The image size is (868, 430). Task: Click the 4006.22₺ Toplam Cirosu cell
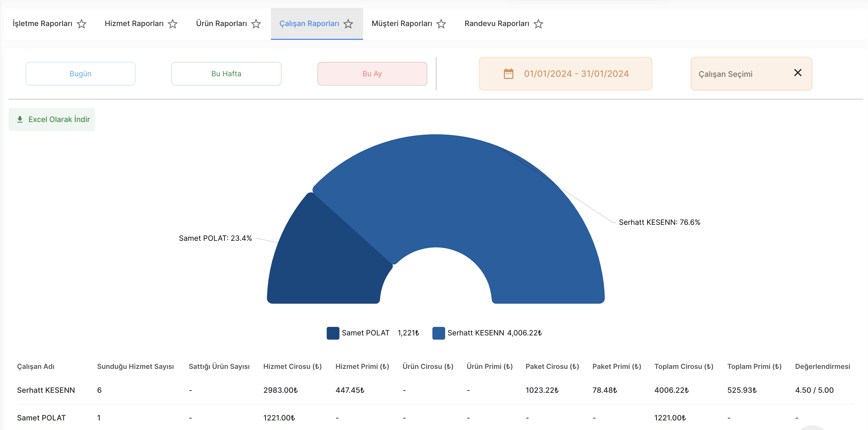[x=671, y=390]
